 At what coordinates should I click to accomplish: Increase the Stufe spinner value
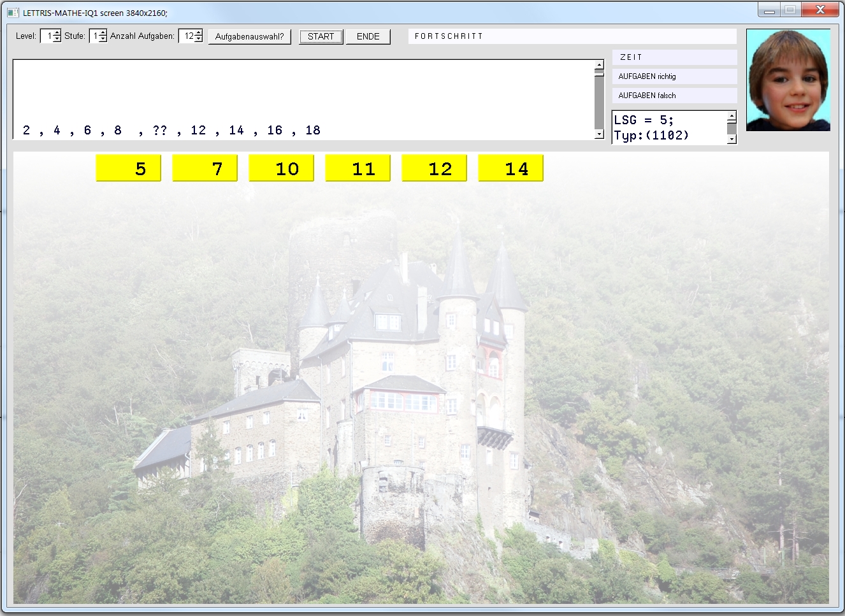click(103, 33)
